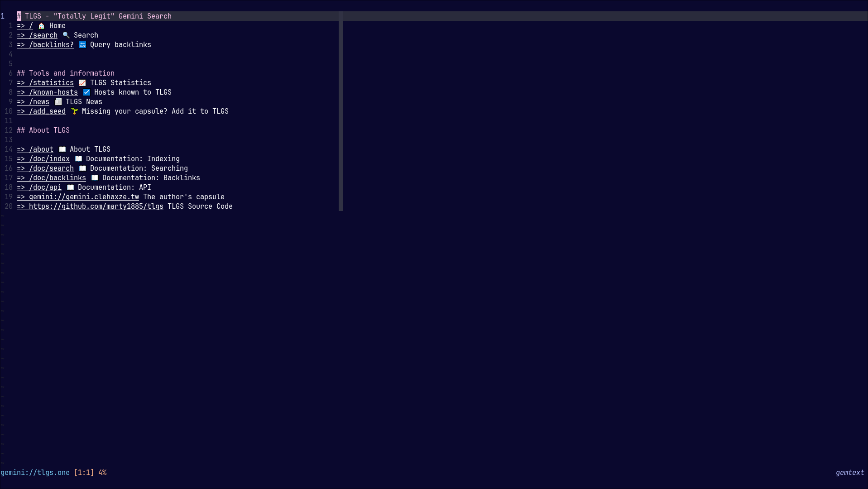Click the newspaper icon beside TLGS News
Screen dimensions: 868x489
coord(58,102)
